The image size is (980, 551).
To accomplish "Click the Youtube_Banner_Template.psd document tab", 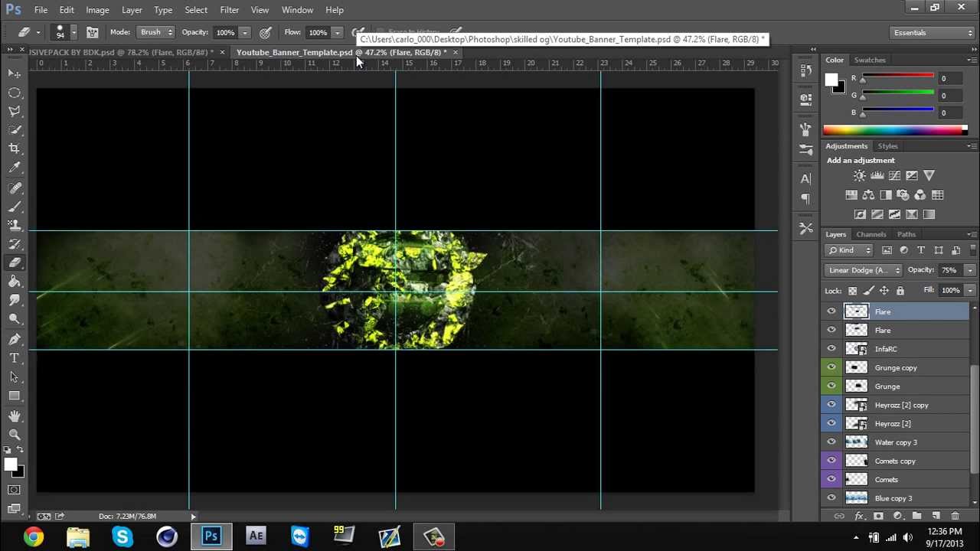I will click(x=341, y=52).
